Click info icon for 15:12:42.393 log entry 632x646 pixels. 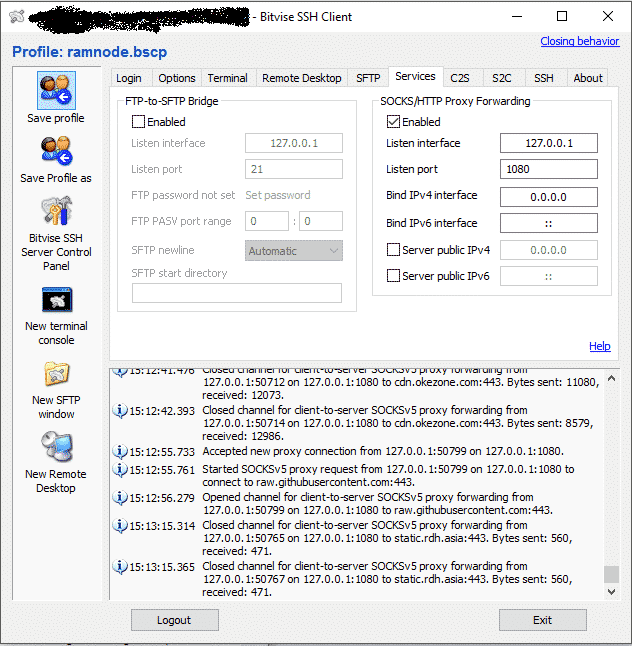click(x=120, y=411)
